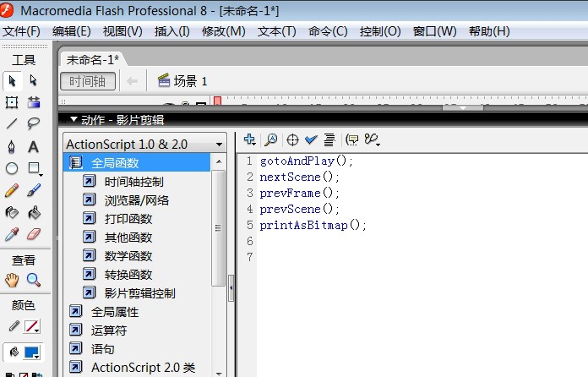
Task: Click the auto format icon
Action: [x=329, y=140]
